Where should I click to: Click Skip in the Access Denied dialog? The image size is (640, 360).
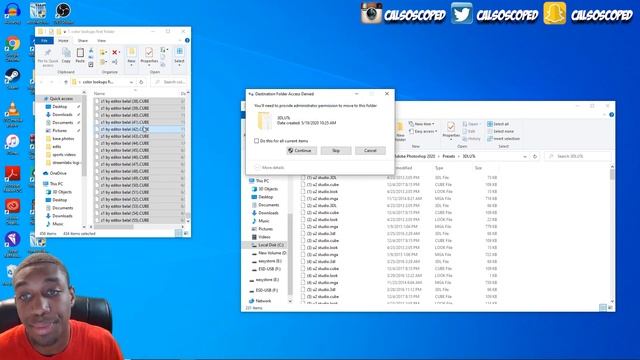point(336,151)
